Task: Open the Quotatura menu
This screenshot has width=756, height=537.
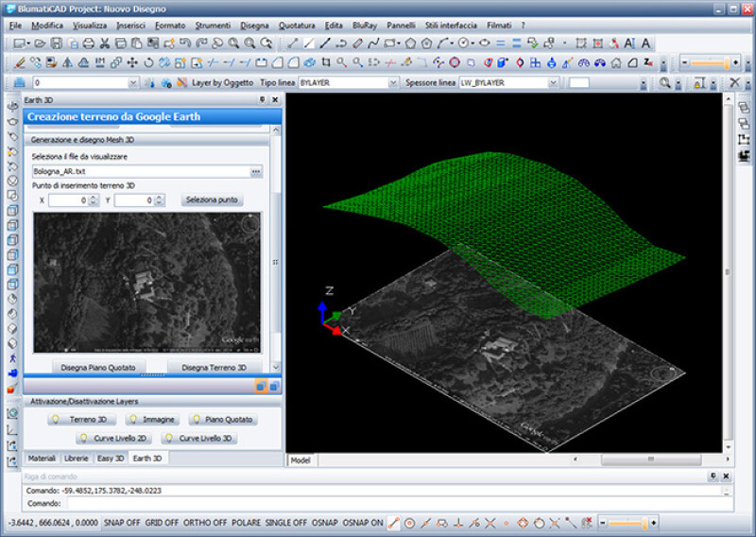Action: 297,26
